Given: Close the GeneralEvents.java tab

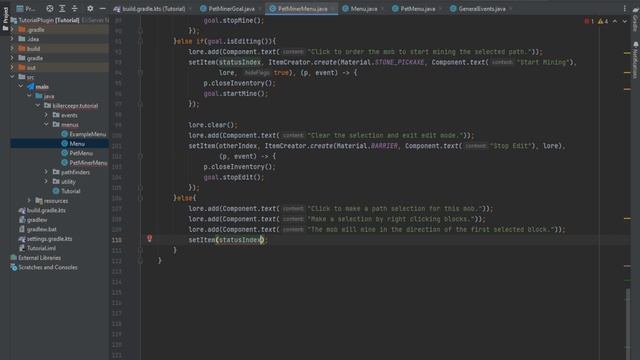Looking at the screenshot, I should point(511,9).
